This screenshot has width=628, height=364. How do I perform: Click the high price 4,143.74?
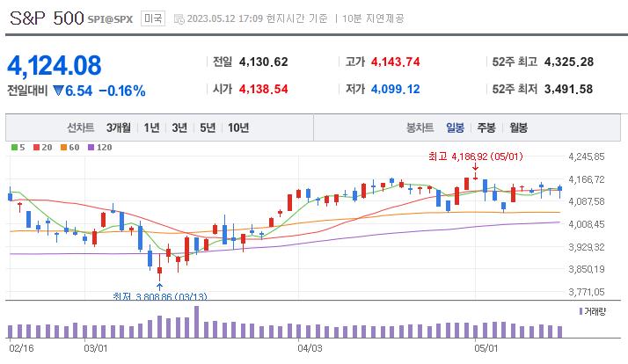click(395, 62)
